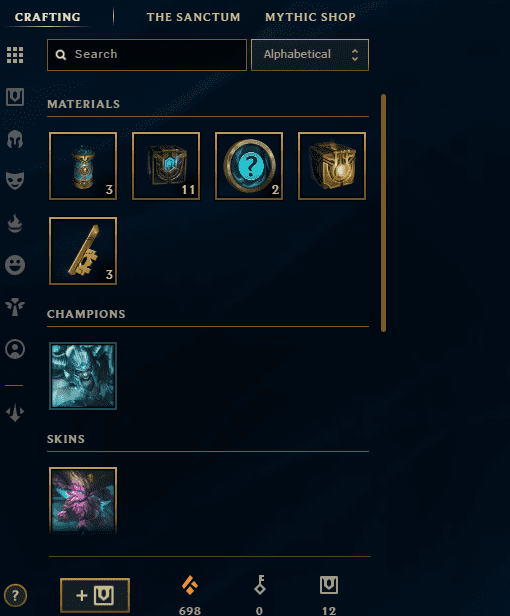The height and width of the screenshot is (616, 510).
Task: Select the mystery question mark token
Action: tap(249, 166)
